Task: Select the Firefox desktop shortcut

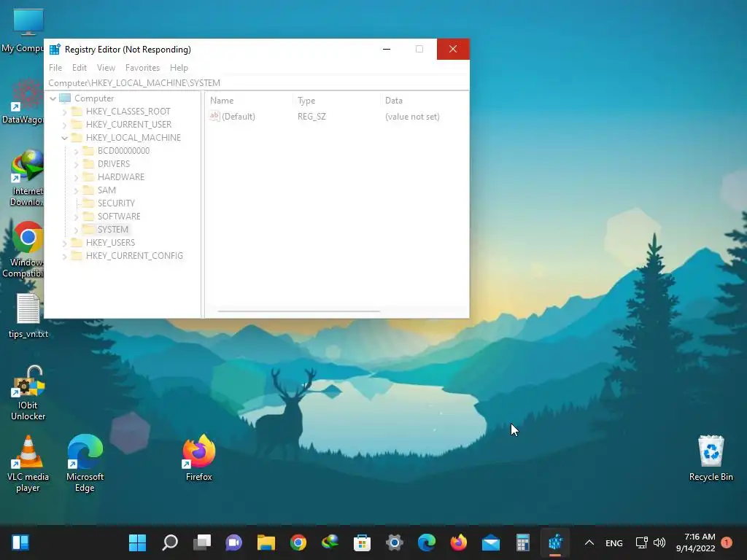Action: point(198,458)
